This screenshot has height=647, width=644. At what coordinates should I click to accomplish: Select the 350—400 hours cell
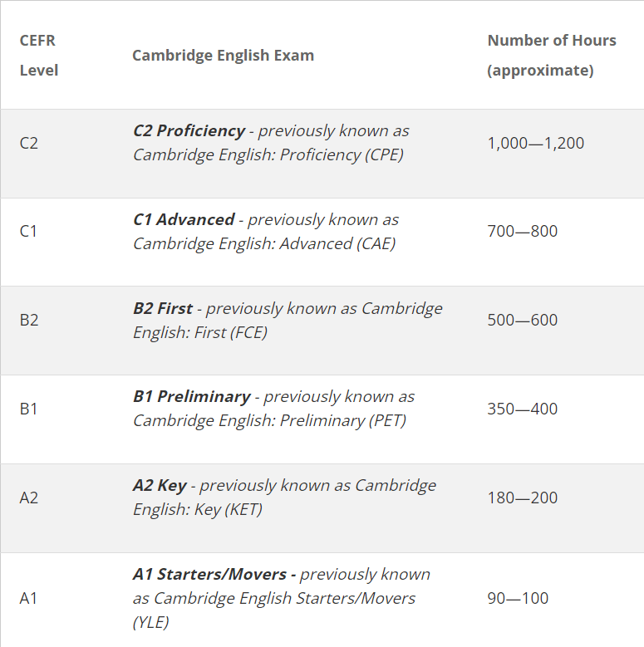click(x=522, y=409)
